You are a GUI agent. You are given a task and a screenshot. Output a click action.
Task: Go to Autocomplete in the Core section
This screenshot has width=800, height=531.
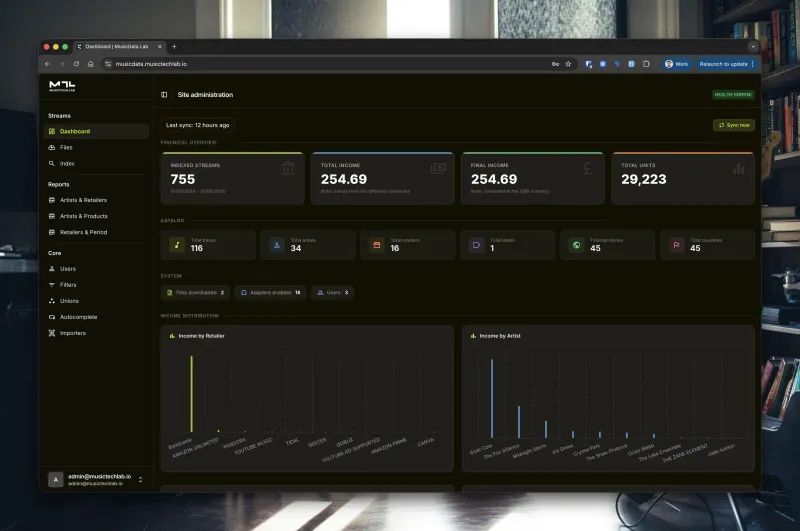96,317
